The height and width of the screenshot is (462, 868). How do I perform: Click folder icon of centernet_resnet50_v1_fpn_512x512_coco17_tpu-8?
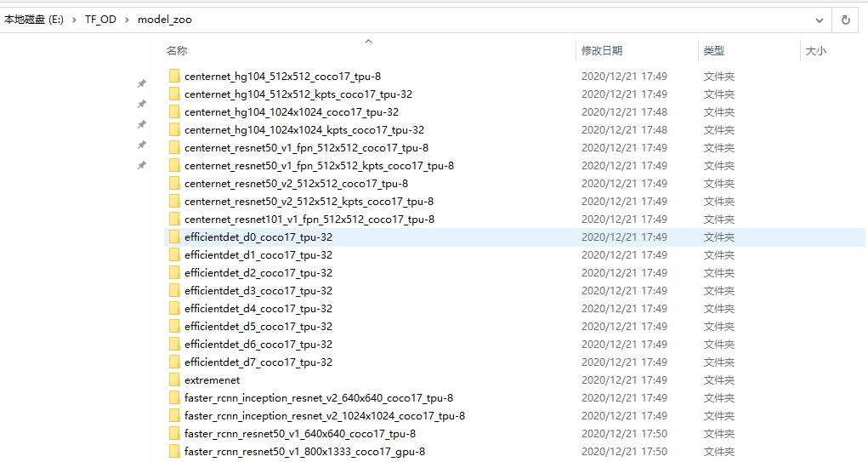174,147
